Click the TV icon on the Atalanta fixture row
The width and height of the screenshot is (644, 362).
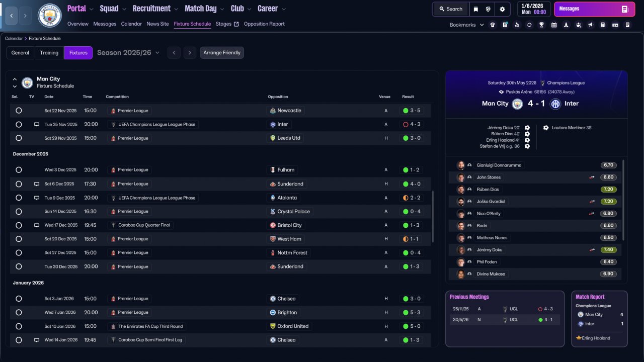pyautogui.click(x=37, y=198)
